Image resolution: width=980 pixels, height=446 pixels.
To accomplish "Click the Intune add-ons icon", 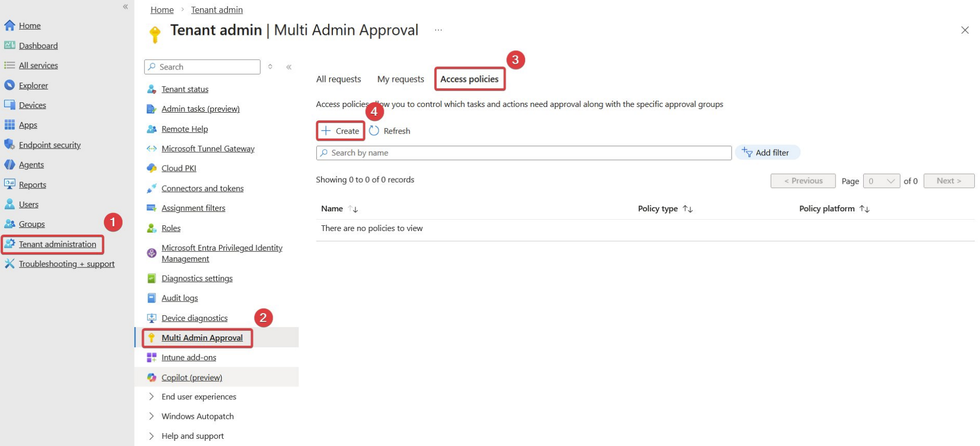I will tap(152, 357).
